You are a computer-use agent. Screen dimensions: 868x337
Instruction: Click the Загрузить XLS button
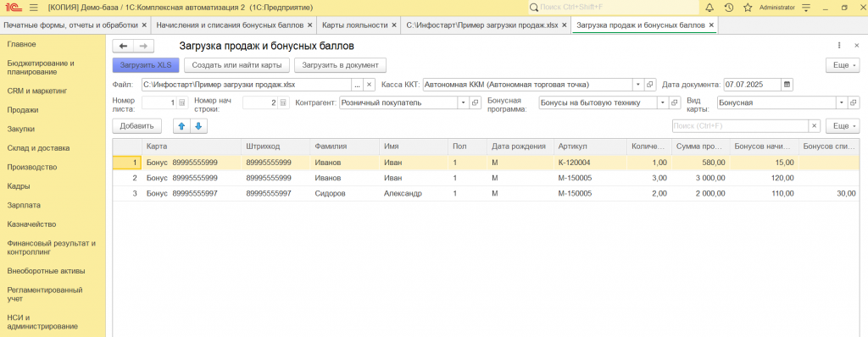point(146,65)
